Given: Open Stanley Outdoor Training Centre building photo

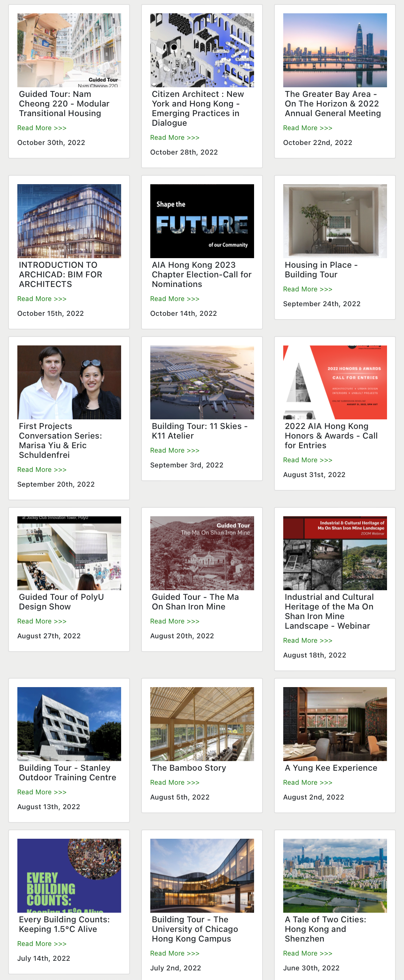Looking at the screenshot, I should pyautogui.click(x=69, y=724).
